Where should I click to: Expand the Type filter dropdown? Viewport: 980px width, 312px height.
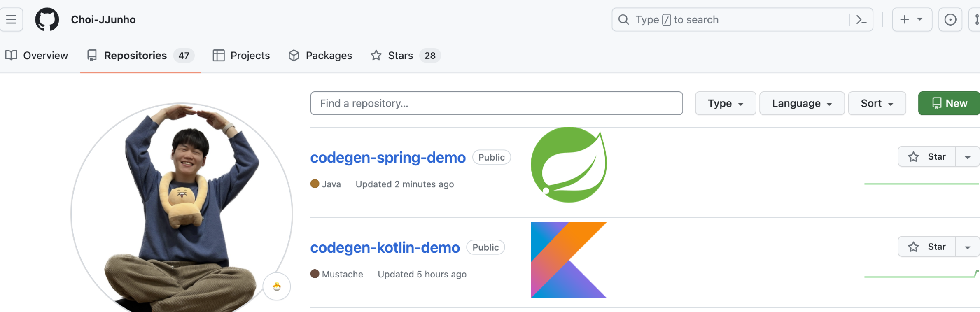pyautogui.click(x=725, y=103)
